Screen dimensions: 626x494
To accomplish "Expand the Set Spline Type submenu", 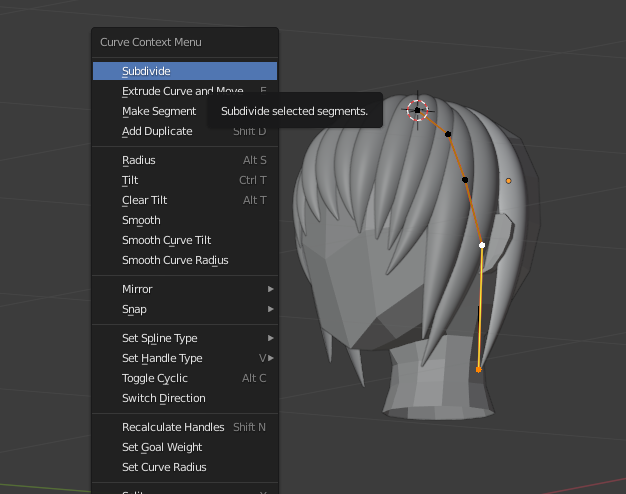I will (185, 338).
